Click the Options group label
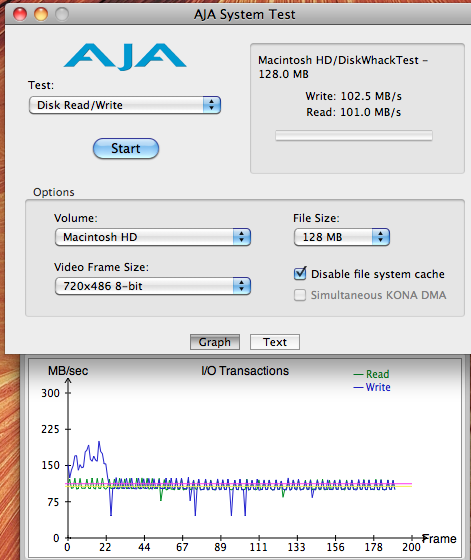Screen dimensions: 471x560 (54, 192)
